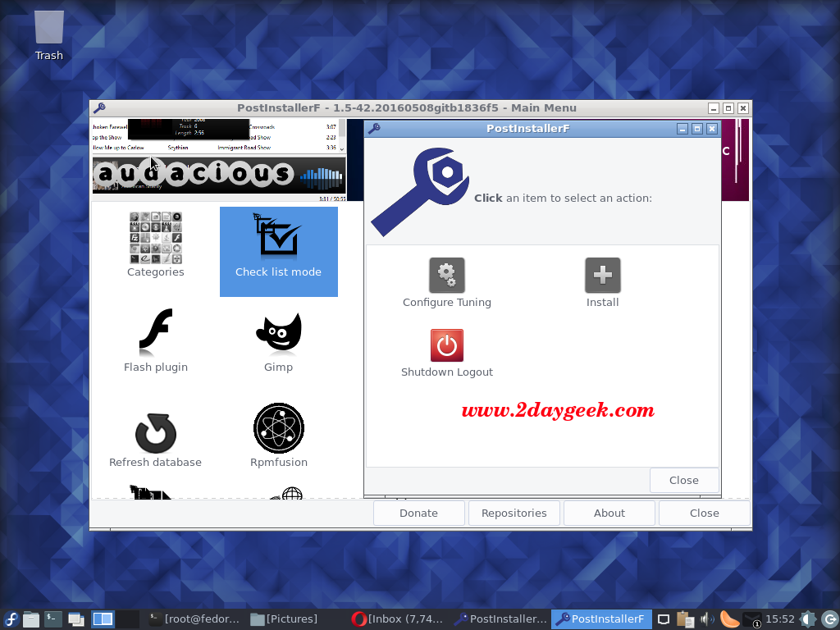Click the volume speaker tray icon

706,619
